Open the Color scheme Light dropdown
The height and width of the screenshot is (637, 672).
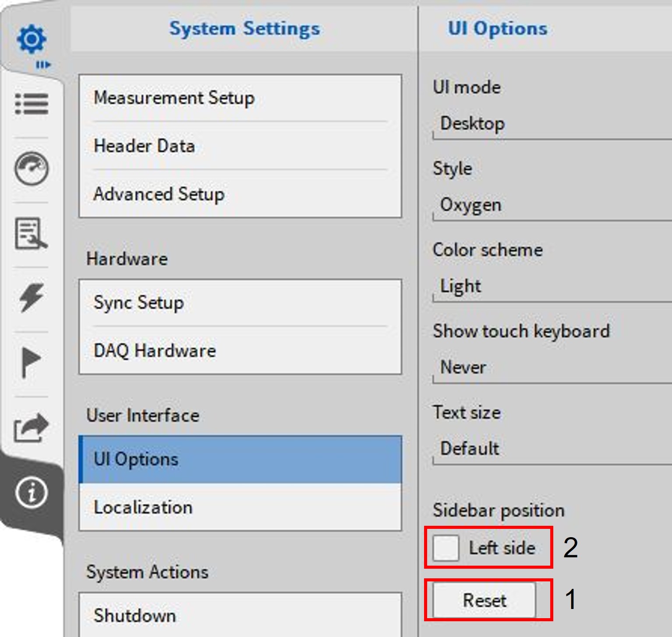tap(552, 287)
